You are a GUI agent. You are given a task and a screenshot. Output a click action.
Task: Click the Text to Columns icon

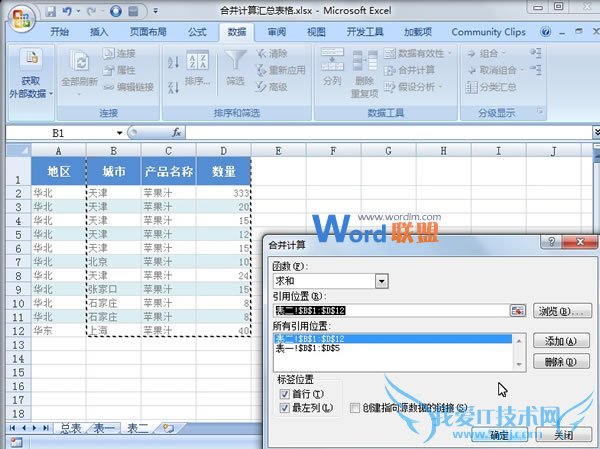pyautogui.click(x=332, y=60)
